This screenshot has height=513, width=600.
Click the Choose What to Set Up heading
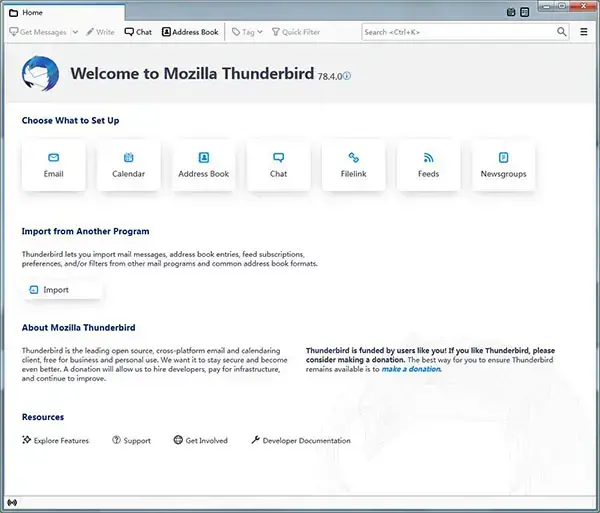coord(70,121)
